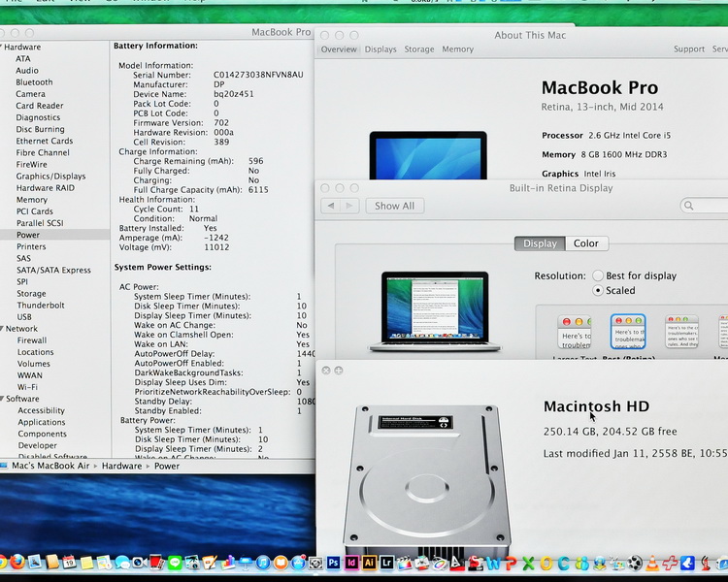Screen dimensions: 728x582
Task: Open Microsoft PowerPoint in the dock
Action: point(512,563)
